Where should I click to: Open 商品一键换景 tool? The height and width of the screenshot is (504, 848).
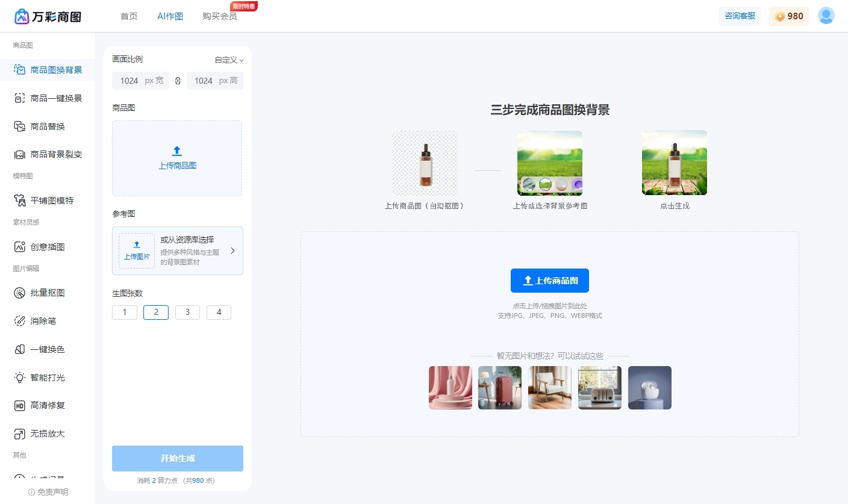coord(48,98)
